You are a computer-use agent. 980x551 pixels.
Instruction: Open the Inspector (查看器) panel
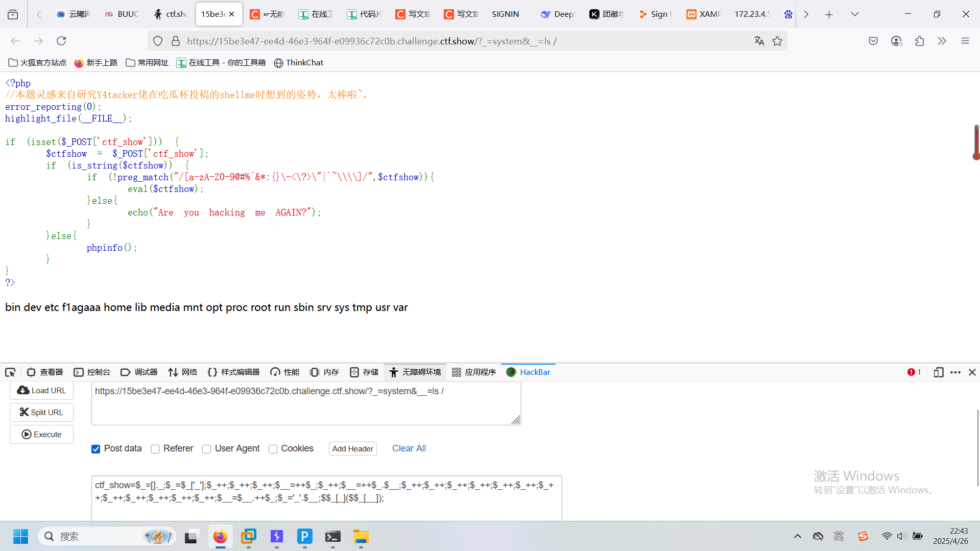(45, 372)
